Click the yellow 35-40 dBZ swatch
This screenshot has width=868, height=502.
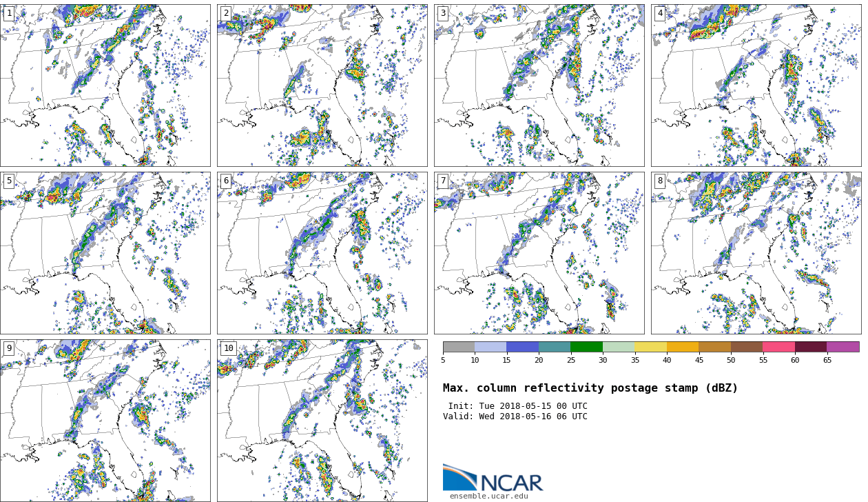(x=650, y=347)
